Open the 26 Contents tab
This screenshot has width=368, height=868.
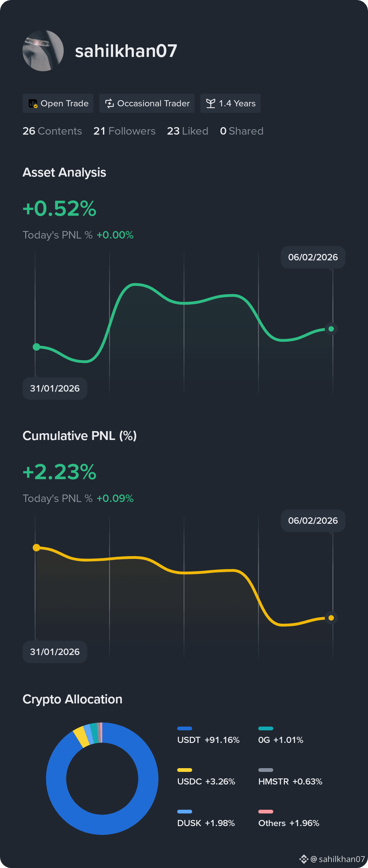coord(52,131)
